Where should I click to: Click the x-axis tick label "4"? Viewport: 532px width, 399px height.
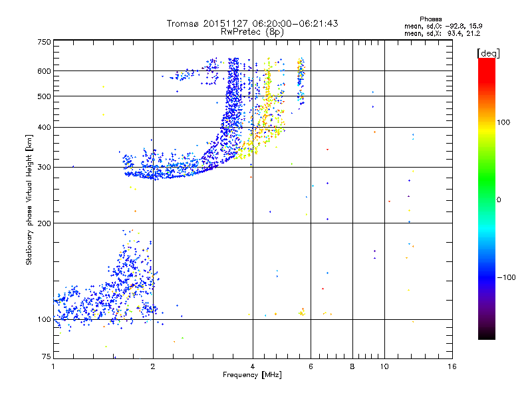[x=253, y=366]
